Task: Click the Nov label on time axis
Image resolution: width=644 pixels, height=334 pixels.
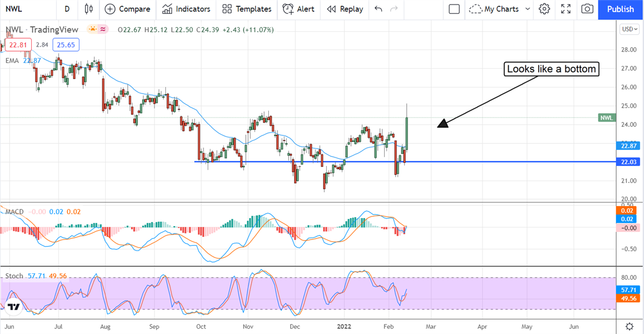Action: (x=247, y=326)
